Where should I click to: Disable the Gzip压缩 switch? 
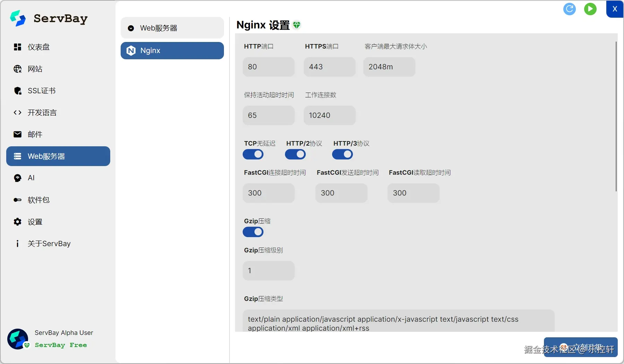[x=253, y=232]
